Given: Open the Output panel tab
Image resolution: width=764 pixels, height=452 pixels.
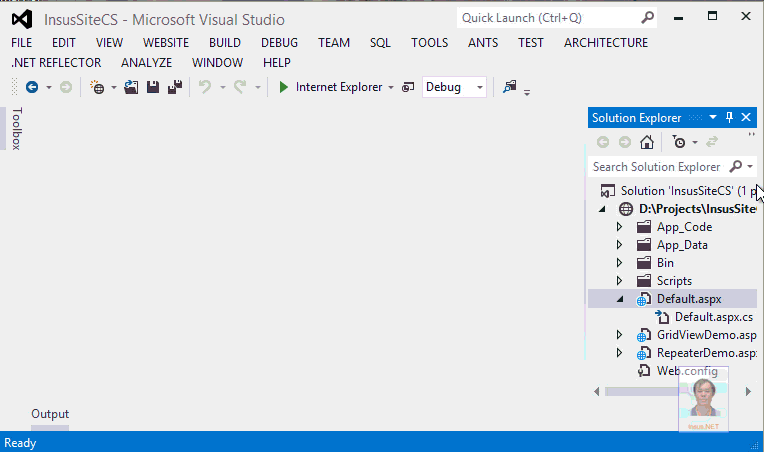Looking at the screenshot, I should coord(50,414).
